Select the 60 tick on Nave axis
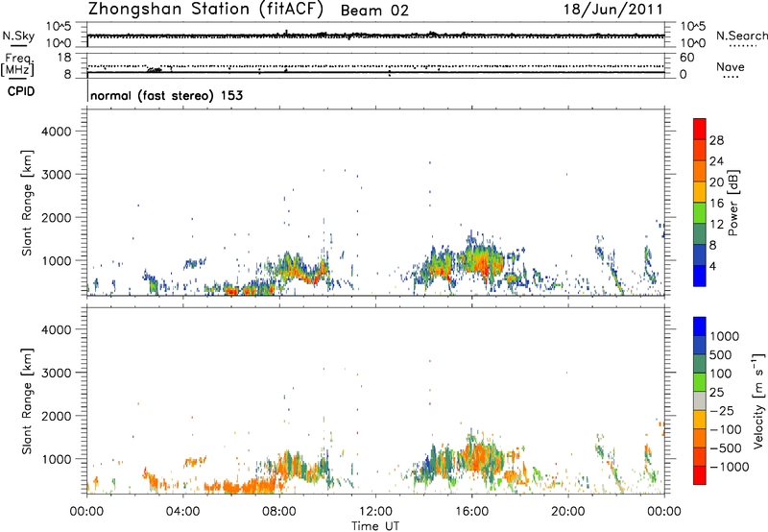Image resolution: width=768 pixels, height=532 pixels. pyautogui.click(x=686, y=58)
